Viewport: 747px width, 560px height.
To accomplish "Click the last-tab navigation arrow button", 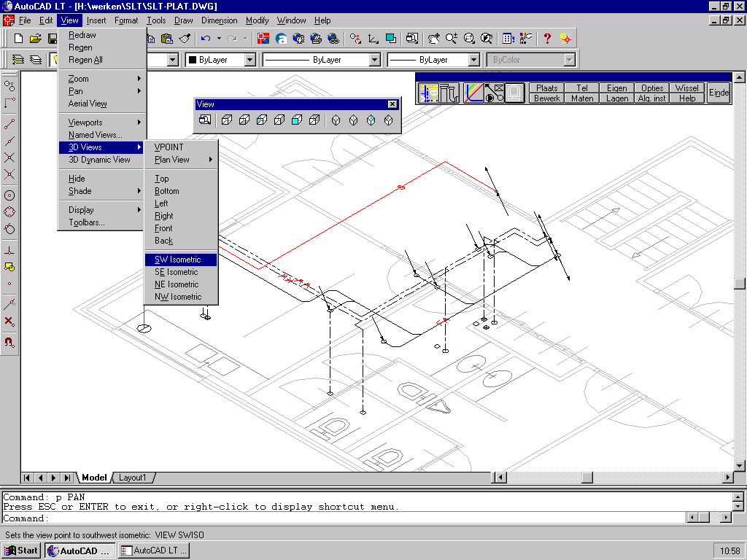I will point(67,477).
